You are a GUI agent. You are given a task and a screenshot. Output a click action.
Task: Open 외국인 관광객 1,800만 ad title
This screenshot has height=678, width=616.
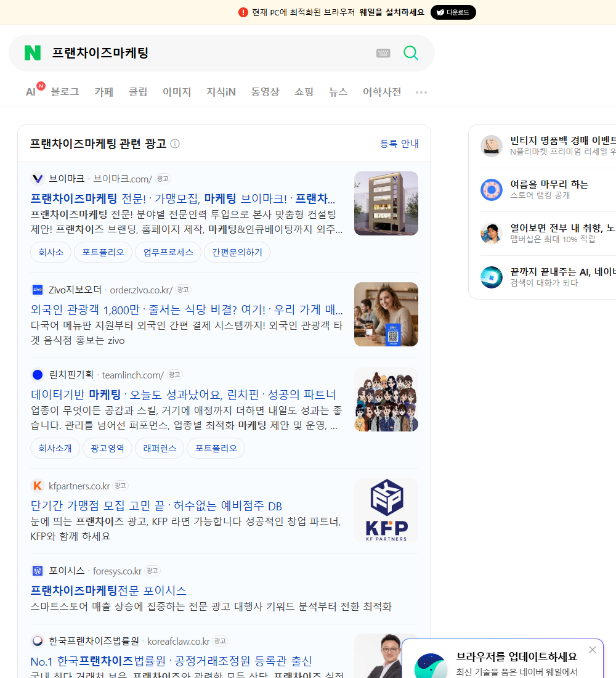[187, 309]
